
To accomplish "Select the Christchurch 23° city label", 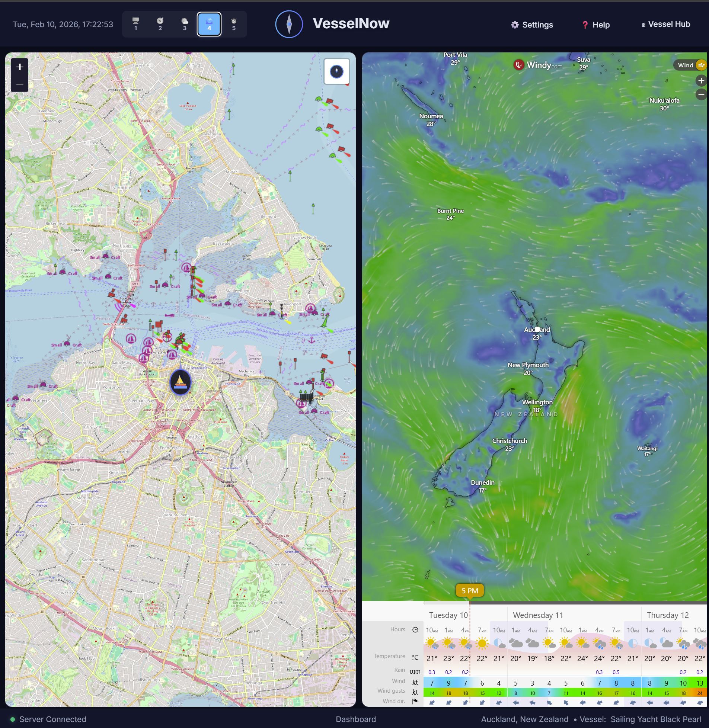I will (510, 445).
